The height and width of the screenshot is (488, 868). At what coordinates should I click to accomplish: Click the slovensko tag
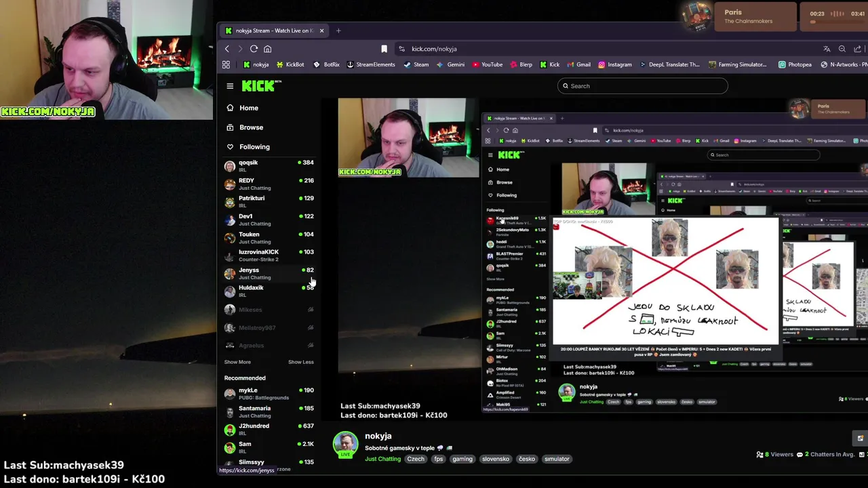coord(496,459)
